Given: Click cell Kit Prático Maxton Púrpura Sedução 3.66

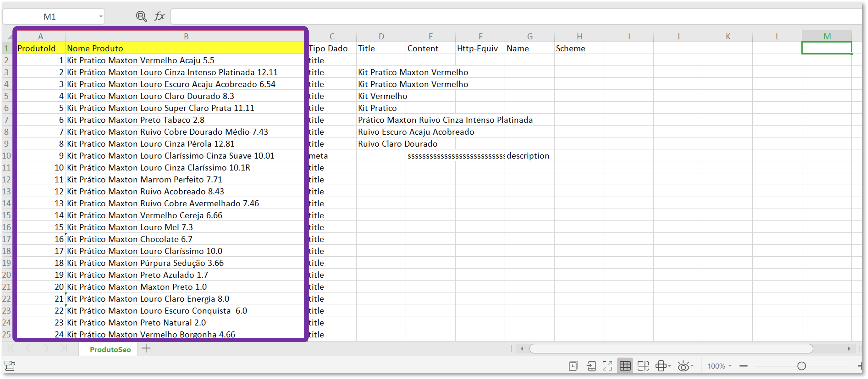Looking at the screenshot, I should pos(185,263).
